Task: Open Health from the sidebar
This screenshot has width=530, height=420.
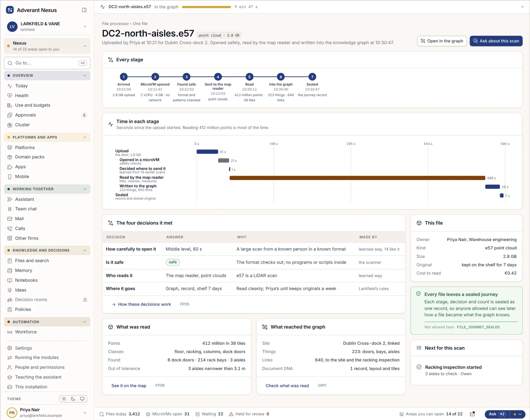Action: (x=47, y=96)
